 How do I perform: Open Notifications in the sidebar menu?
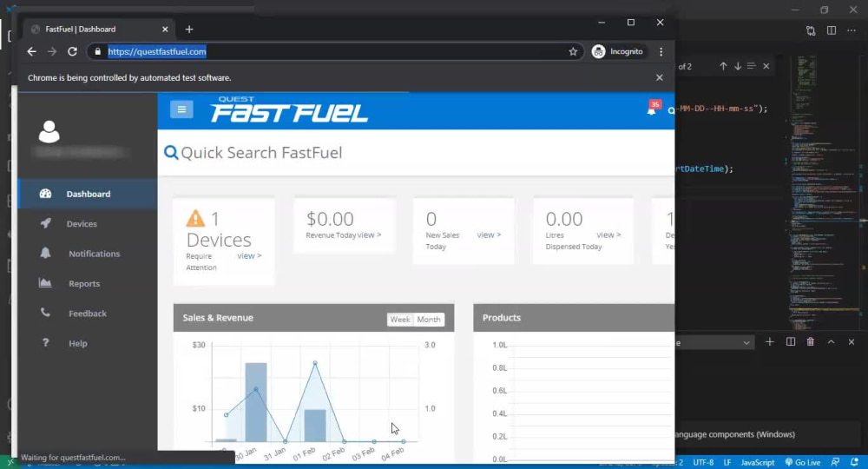[x=88, y=254]
